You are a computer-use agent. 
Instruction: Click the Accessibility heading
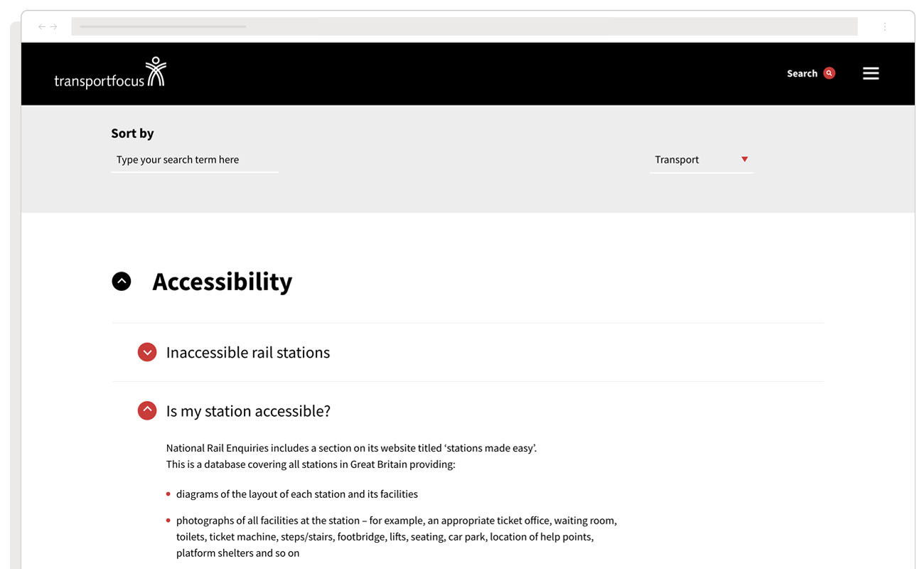pyautogui.click(x=222, y=282)
